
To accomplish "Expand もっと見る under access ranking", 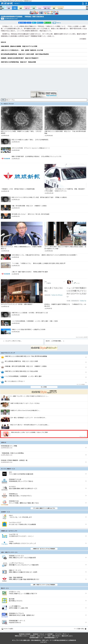I will coord(44,387).
